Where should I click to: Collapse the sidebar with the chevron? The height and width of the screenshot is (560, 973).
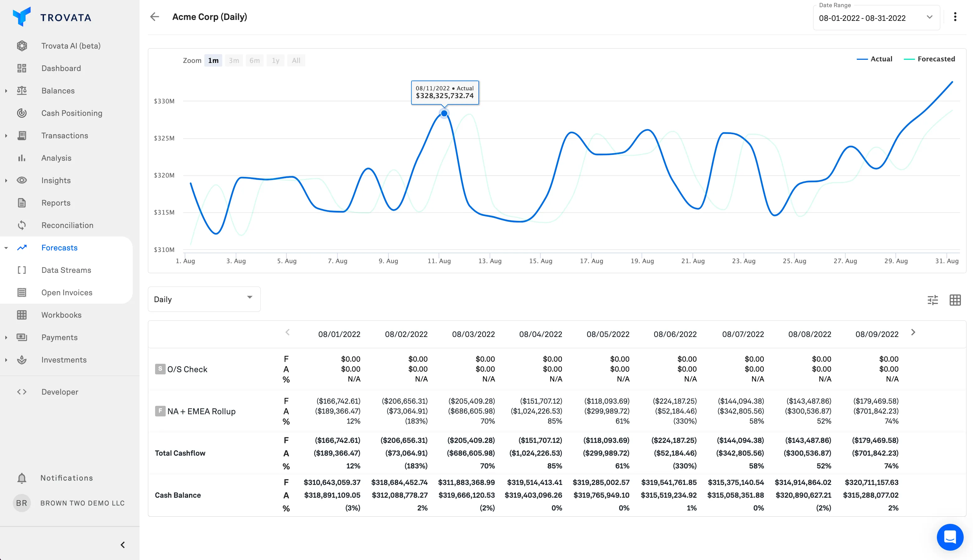pyautogui.click(x=123, y=545)
